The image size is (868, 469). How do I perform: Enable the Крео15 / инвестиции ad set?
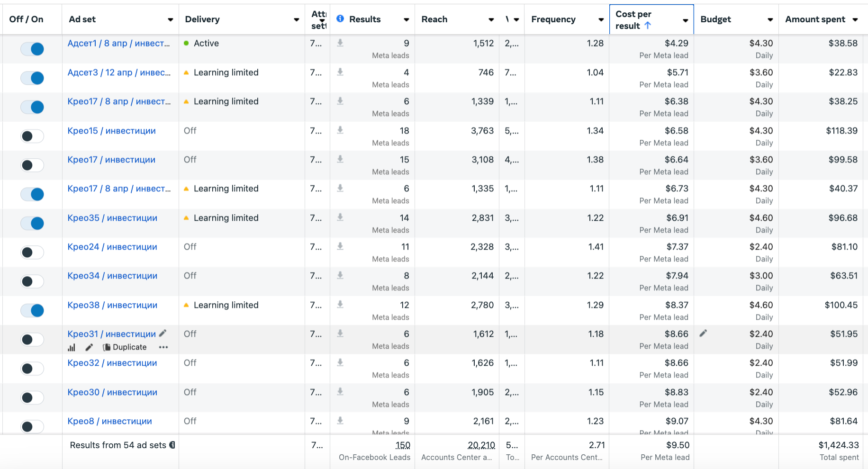32,136
